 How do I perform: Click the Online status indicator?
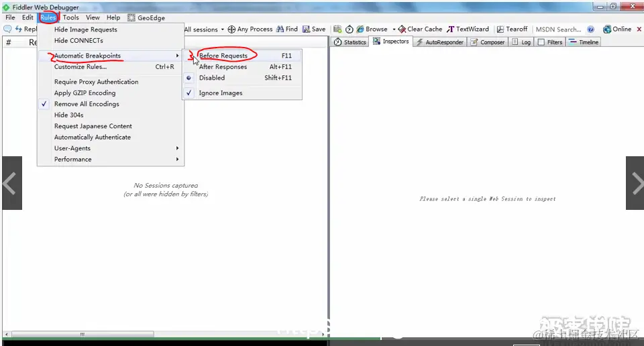(x=617, y=29)
